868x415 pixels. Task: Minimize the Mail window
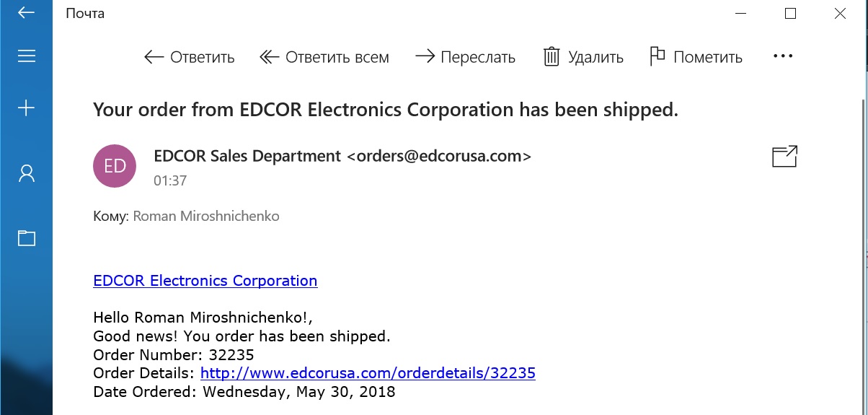click(740, 13)
